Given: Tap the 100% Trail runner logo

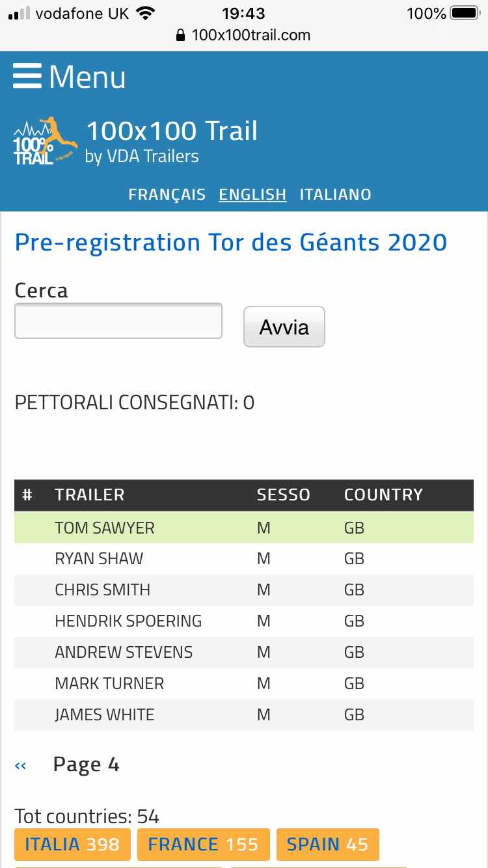Looking at the screenshot, I should [45, 141].
